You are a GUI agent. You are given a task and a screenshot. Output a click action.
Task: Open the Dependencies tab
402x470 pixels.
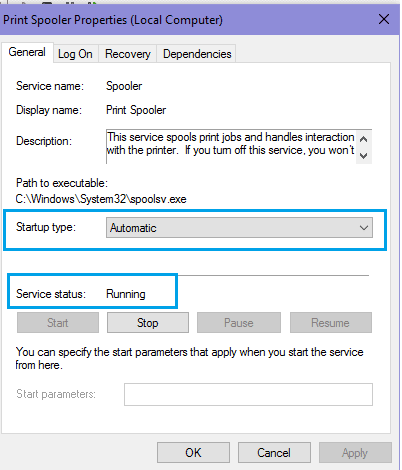[197, 54]
